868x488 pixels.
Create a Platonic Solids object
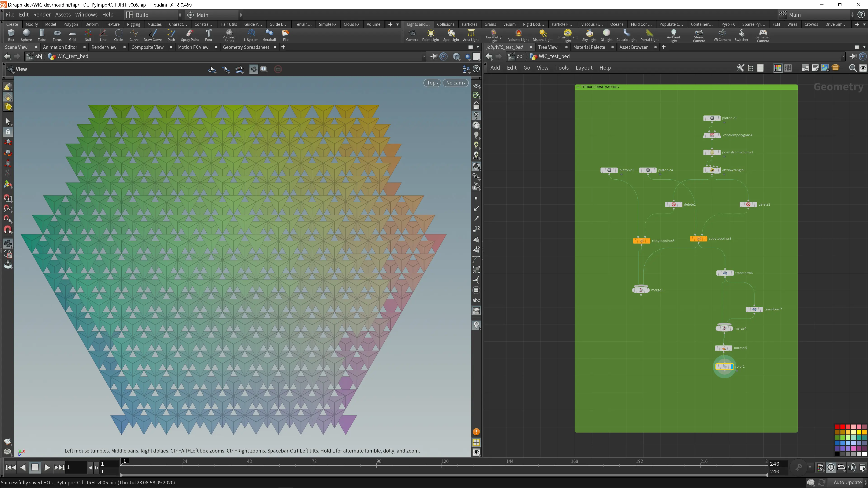(229, 36)
